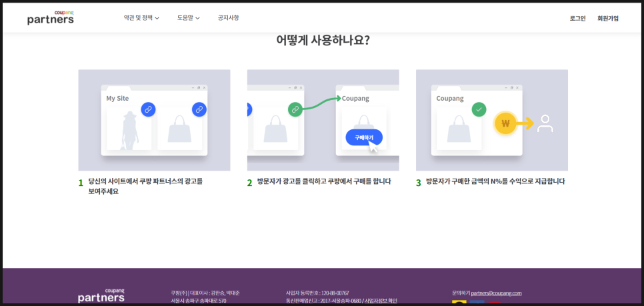Screen dimensions: 644x306
Task: Click footer address 서울시 송파구 송파대로 570
Action: click(x=199, y=301)
